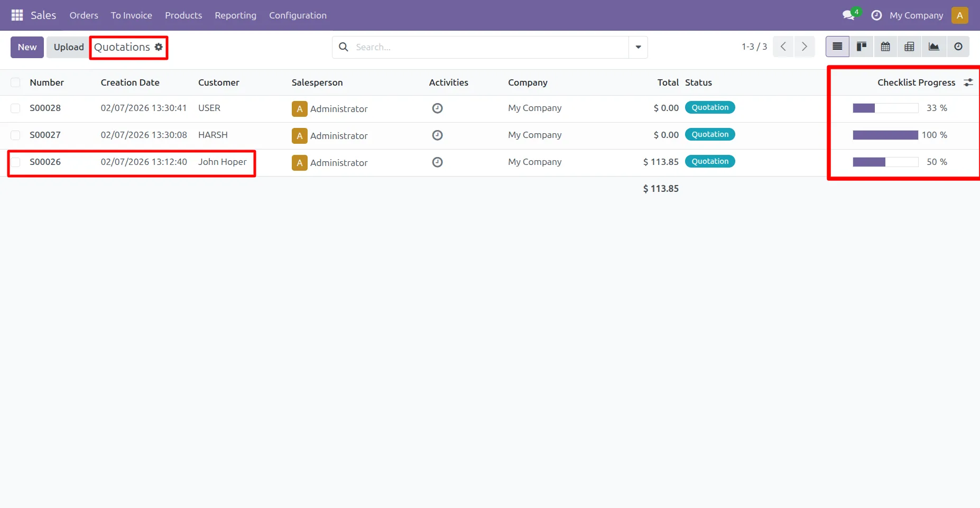Switch to Graph view
Image resolution: width=980 pixels, height=508 pixels.
[933, 47]
